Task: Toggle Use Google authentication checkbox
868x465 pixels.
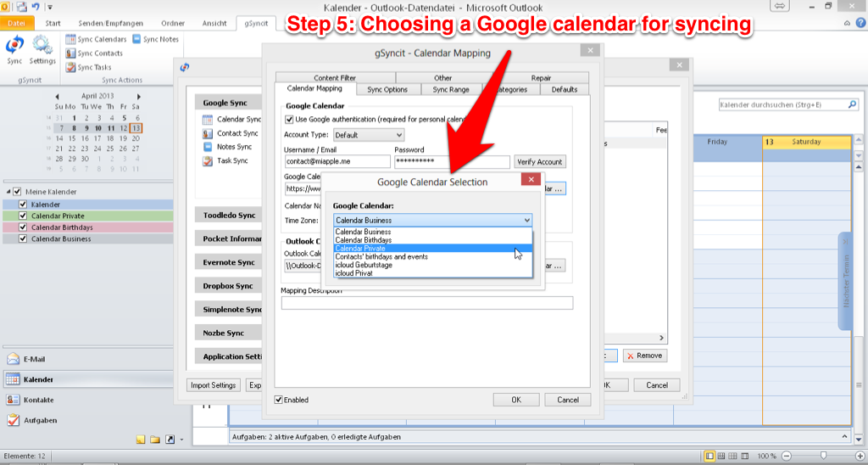Action: 289,120
